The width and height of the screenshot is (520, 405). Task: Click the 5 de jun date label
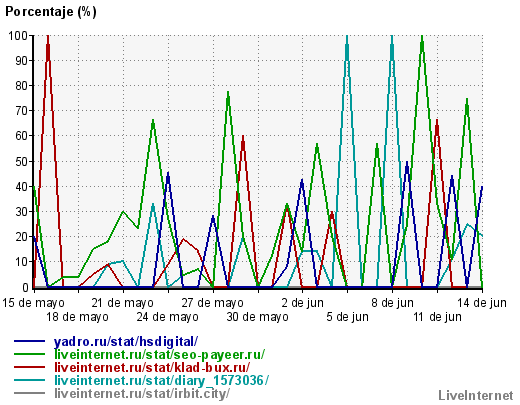coord(348,317)
